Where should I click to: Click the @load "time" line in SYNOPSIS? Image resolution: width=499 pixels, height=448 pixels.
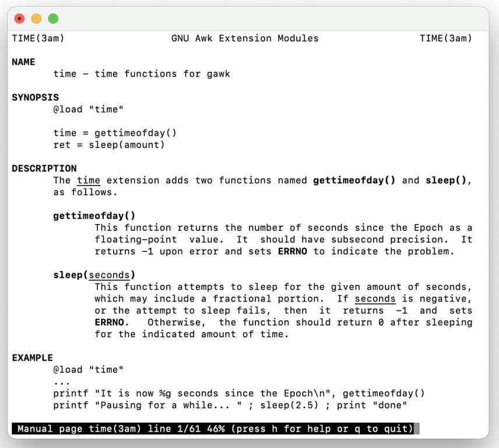pos(87,109)
